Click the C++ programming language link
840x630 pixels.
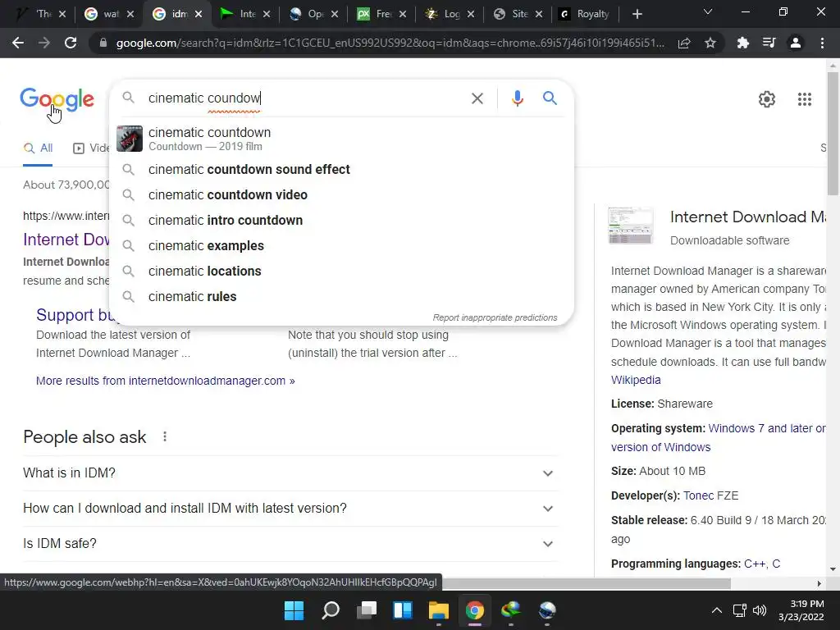[x=755, y=564]
